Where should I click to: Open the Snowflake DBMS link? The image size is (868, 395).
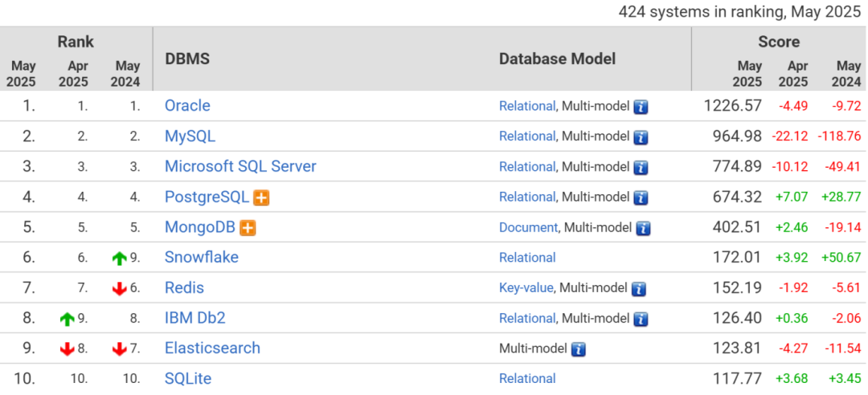pyautogui.click(x=201, y=257)
